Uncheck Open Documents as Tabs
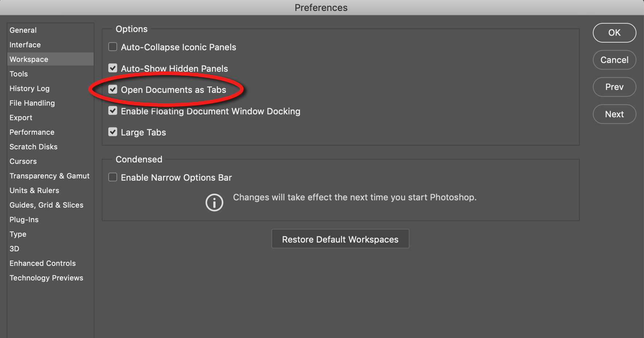Image resolution: width=644 pixels, height=338 pixels. [x=113, y=89]
